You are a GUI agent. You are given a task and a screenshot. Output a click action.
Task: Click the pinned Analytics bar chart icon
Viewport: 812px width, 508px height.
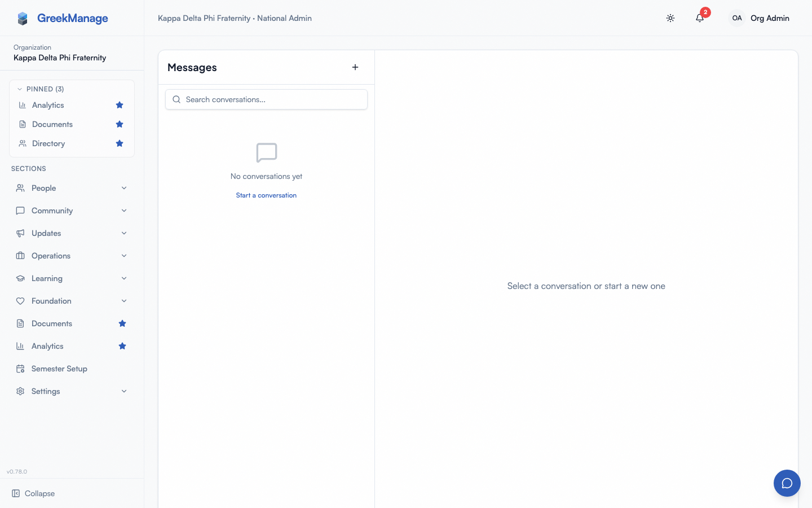pos(23,105)
